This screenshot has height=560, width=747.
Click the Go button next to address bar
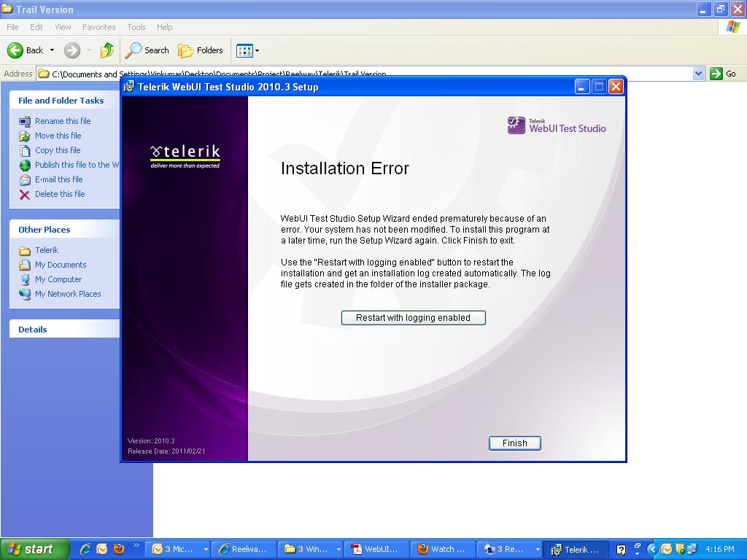[x=723, y=74]
